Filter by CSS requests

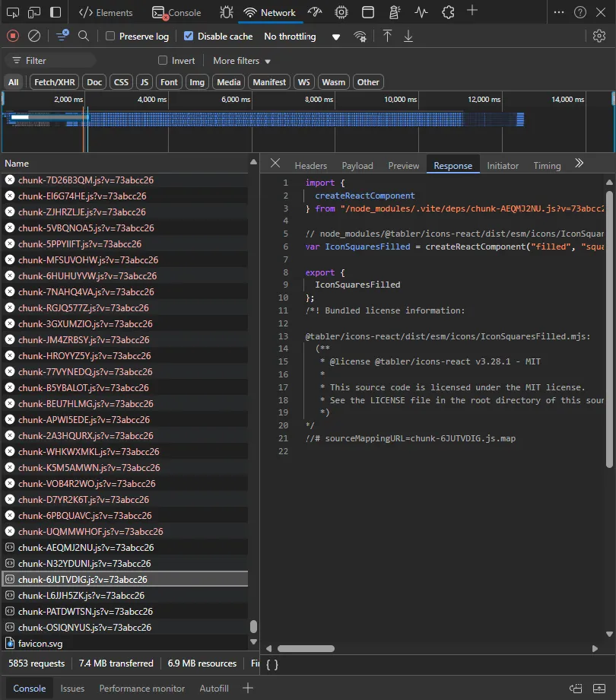click(x=121, y=82)
